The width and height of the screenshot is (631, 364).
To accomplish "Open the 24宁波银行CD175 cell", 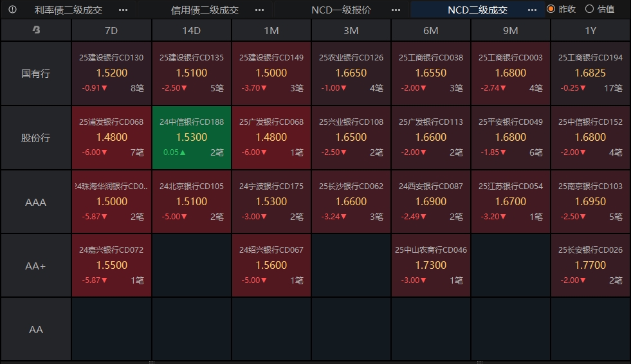I will pyautogui.click(x=271, y=201).
